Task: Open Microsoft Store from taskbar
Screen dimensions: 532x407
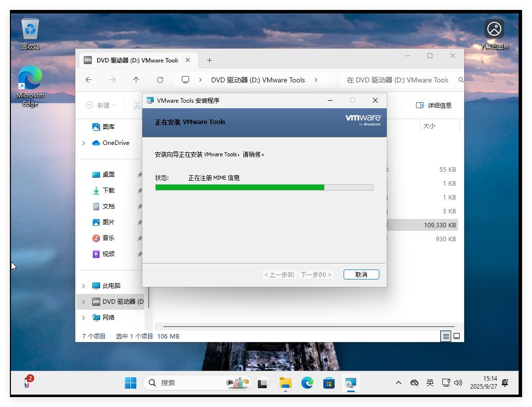Action: click(x=329, y=383)
